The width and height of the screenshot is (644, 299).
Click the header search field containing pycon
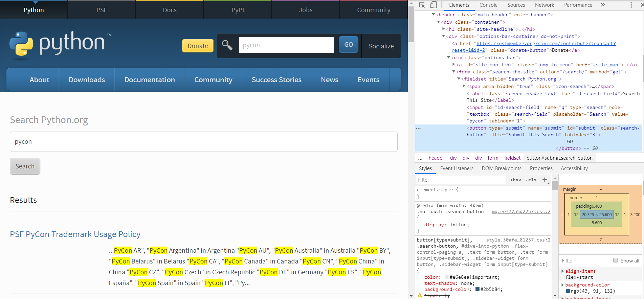[286, 45]
